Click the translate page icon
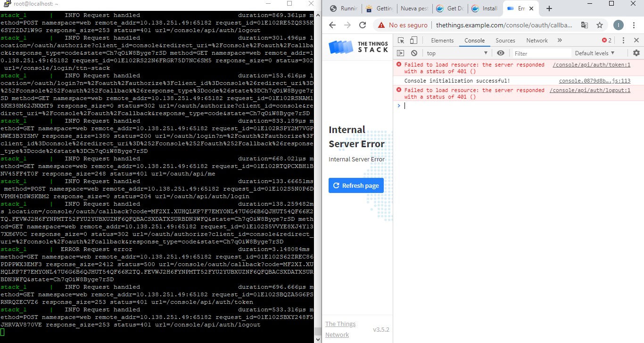Viewport: 644px width, 343px height. (x=584, y=25)
